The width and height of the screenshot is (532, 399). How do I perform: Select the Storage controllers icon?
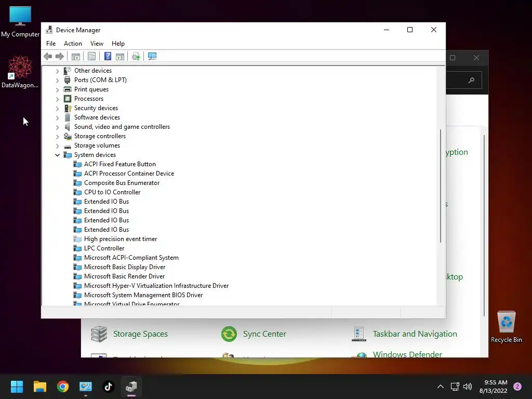[68, 136]
